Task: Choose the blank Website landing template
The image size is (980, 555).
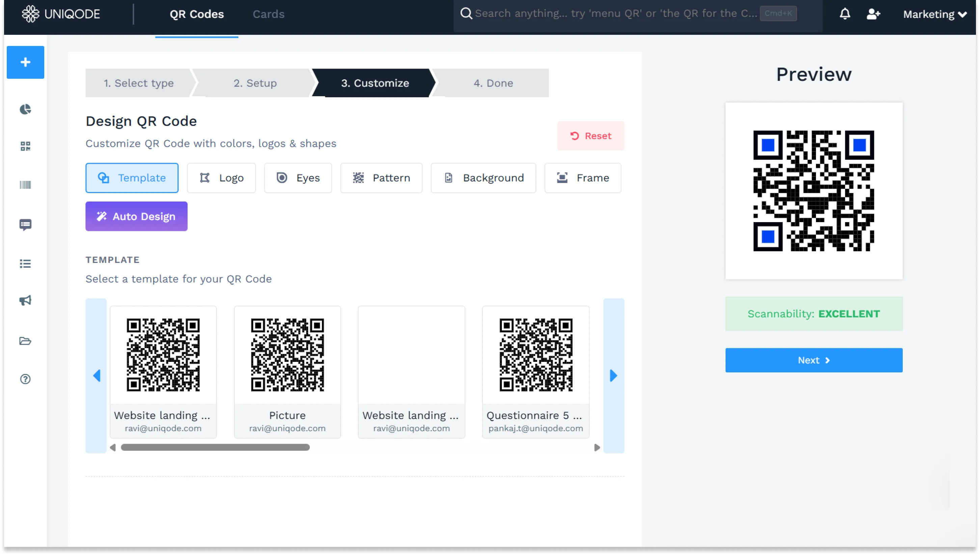Action: pyautogui.click(x=411, y=372)
